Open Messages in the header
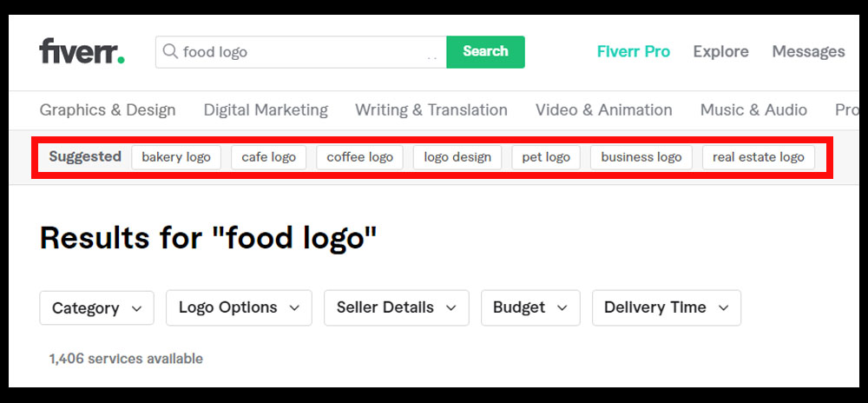 pos(808,51)
